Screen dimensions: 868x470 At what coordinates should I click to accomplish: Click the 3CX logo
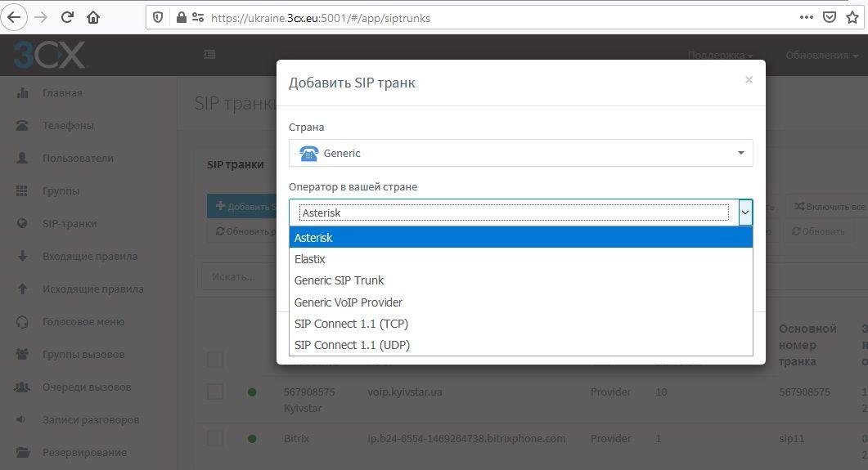tap(50, 55)
